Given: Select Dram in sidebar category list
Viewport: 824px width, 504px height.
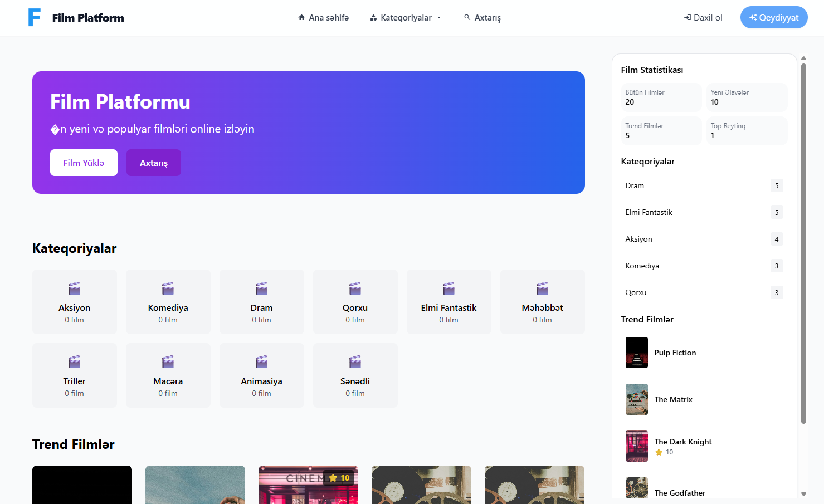Looking at the screenshot, I should (635, 185).
